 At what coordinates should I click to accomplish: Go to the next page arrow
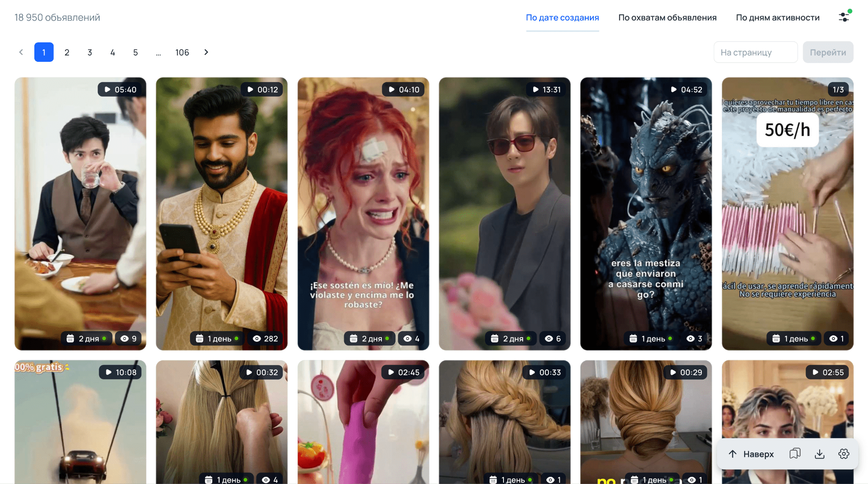[206, 52]
